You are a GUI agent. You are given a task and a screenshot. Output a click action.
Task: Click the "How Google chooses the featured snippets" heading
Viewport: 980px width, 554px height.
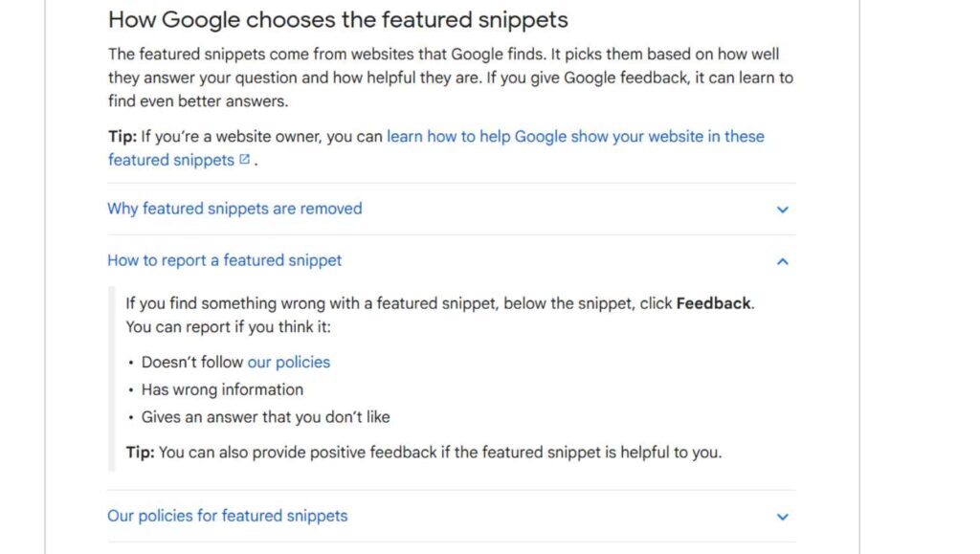338,19
